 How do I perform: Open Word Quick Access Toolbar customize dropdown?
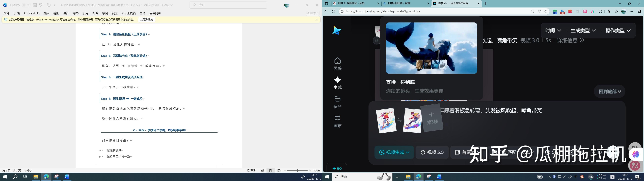click(x=55, y=5)
